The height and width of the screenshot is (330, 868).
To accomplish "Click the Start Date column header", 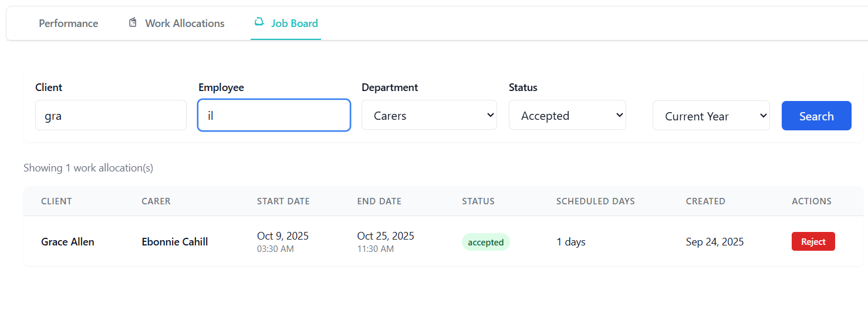I will point(283,201).
